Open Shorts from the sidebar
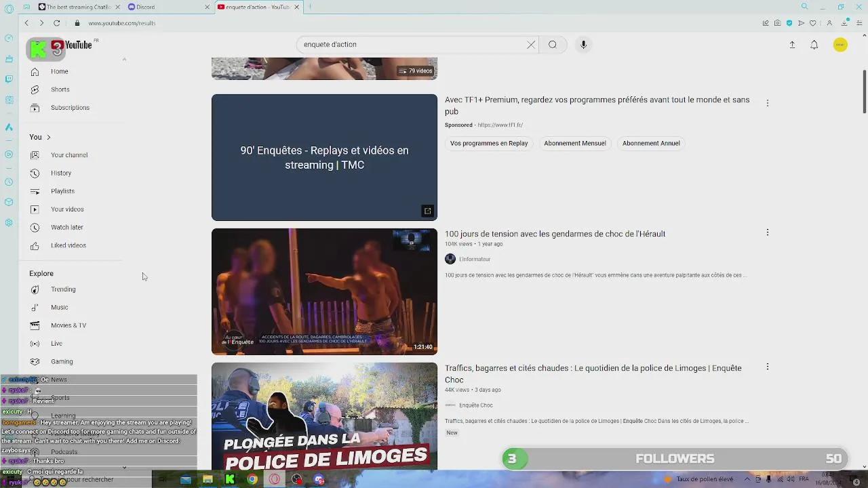This screenshot has width=868, height=488. (x=60, y=89)
